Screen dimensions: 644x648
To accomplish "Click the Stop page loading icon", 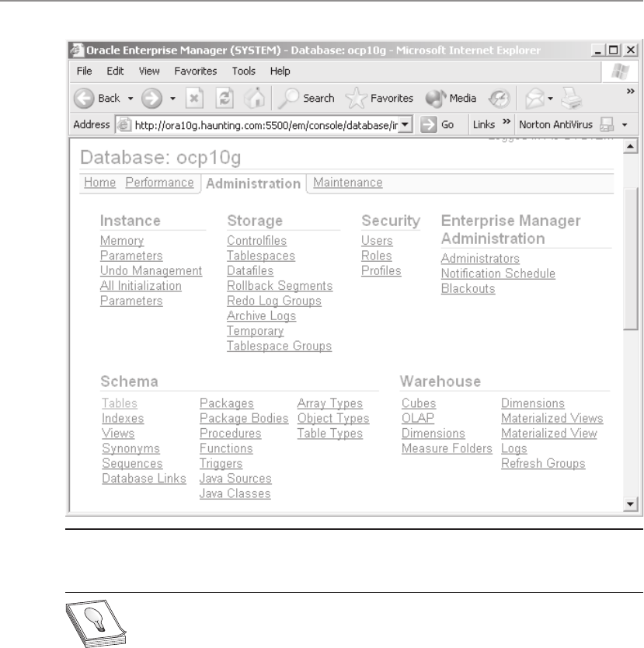I will point(194,99).
